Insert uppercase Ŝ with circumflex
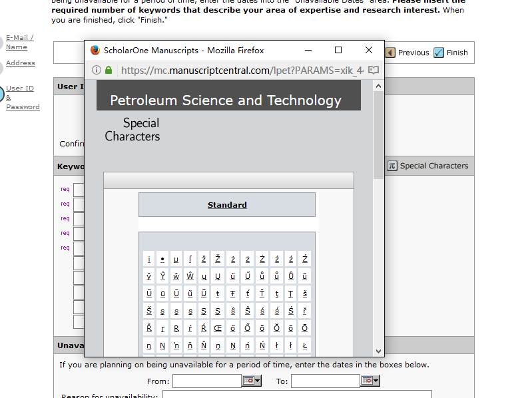532x398 pixels. [x=248, y=311]
